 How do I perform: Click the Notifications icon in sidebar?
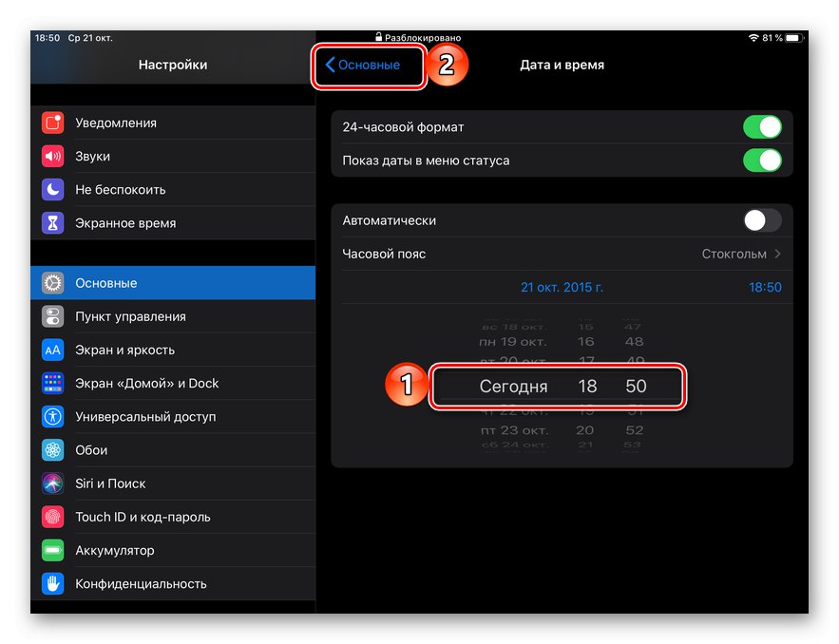click(x=52, y=123)
